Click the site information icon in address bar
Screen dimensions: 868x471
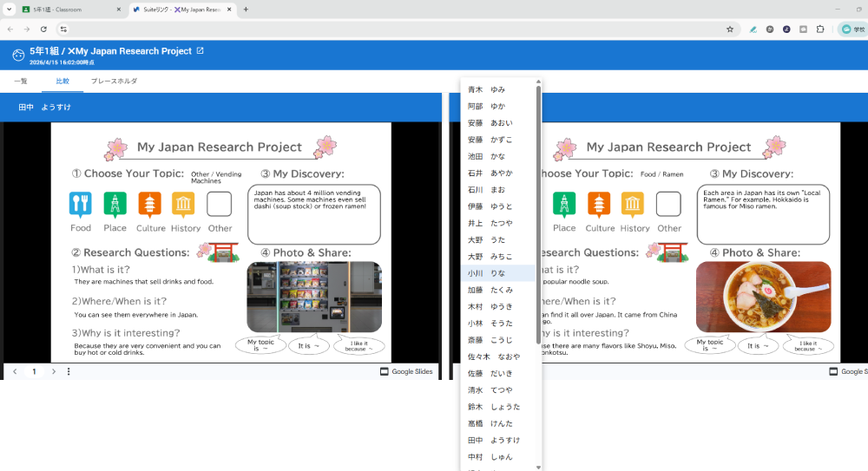pyautogui.click(x=63, y=29)
